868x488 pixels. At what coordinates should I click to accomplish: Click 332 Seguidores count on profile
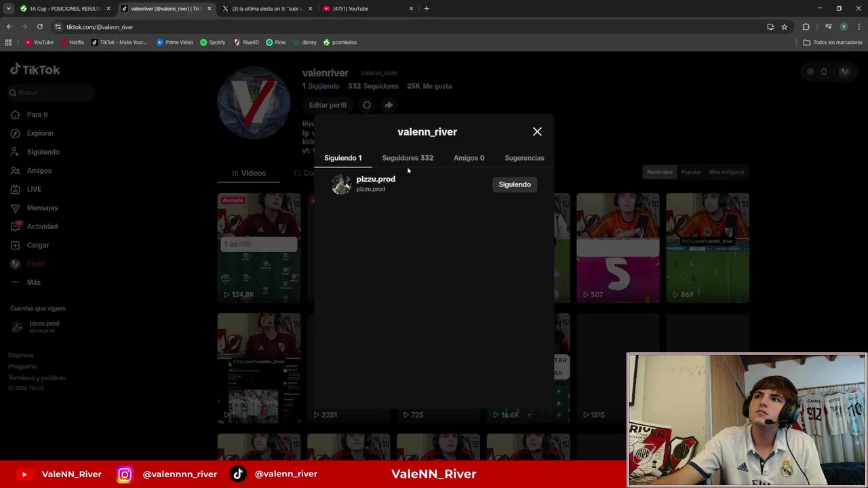(373, 86)
